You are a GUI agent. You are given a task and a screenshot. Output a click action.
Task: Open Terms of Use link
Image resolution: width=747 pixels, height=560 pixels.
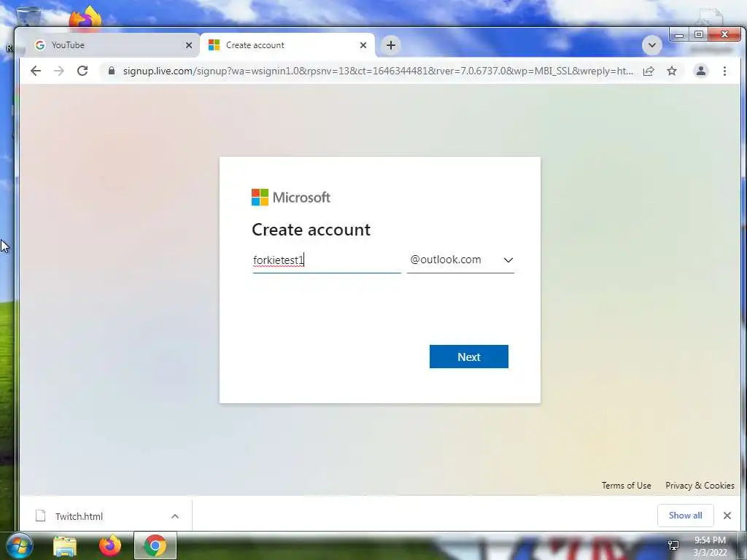tap(626, 485)
